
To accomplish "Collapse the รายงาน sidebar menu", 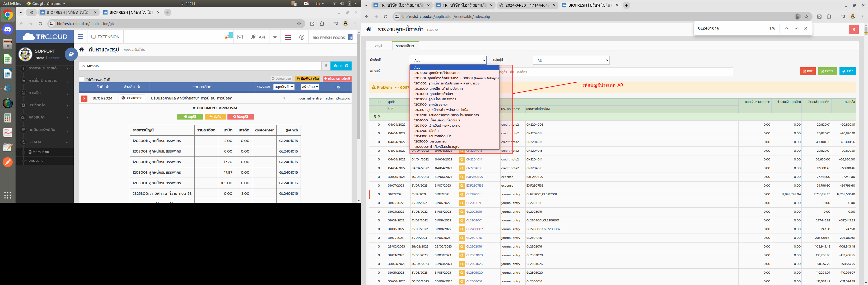I will coord(44,142).
